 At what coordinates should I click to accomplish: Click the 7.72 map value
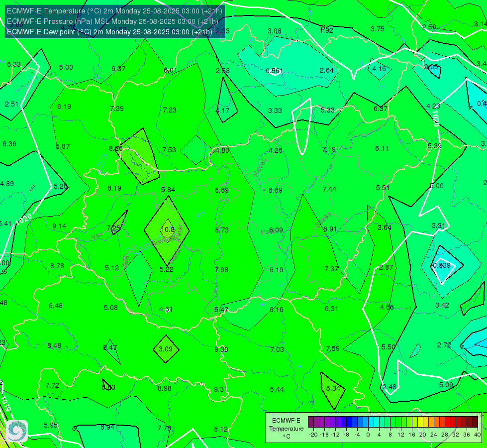click(x=52, y=385)
